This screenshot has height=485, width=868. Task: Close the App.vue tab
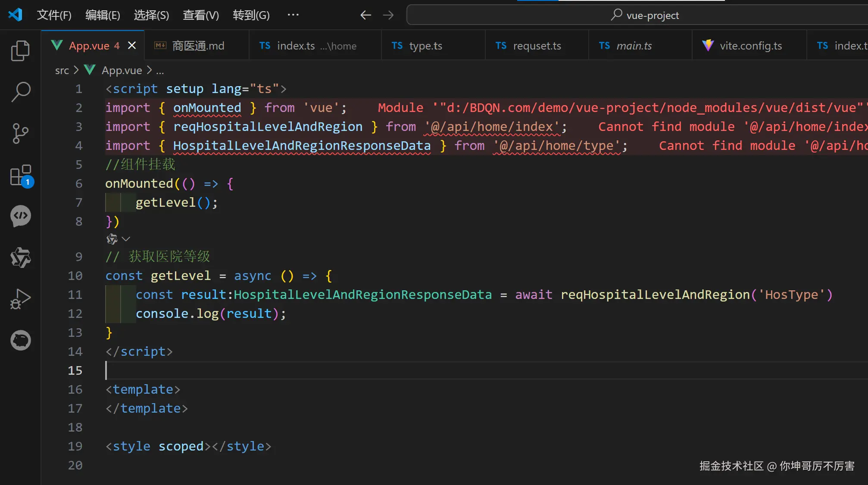pos(132,45)
